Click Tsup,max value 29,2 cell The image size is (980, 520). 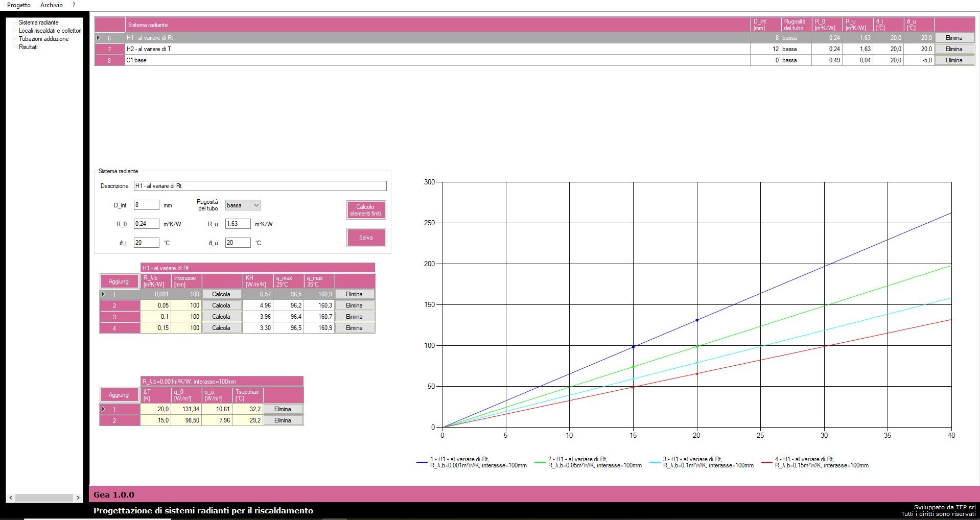tap(248, 420)
